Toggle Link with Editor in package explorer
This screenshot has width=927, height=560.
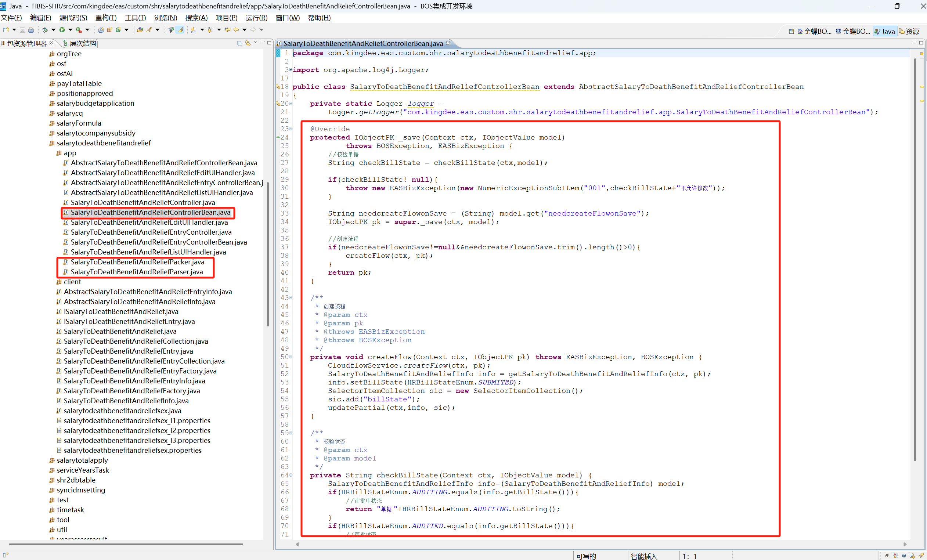[248, 43]
